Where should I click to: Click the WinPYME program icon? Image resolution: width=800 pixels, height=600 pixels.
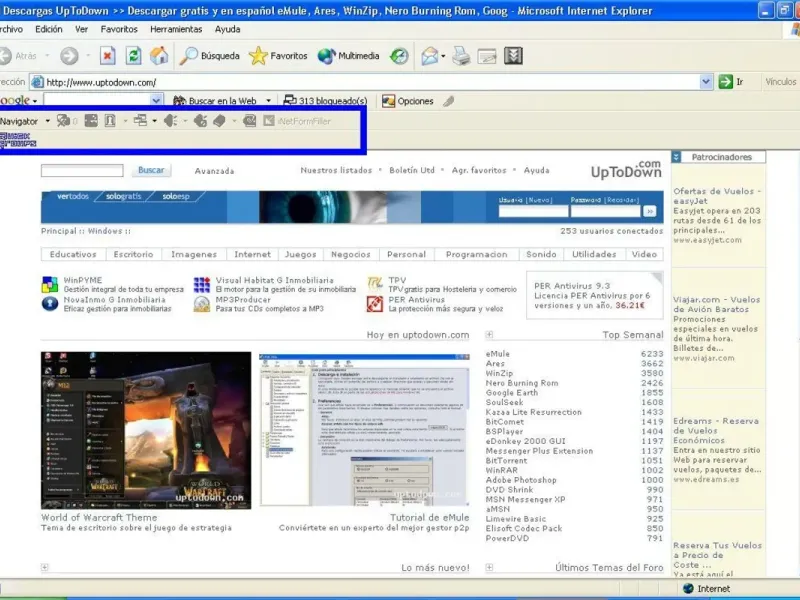[x=49, y=285]
